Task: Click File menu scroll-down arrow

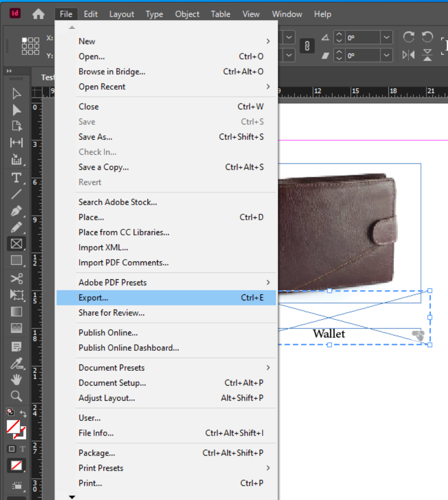Action: coord(72,497)
